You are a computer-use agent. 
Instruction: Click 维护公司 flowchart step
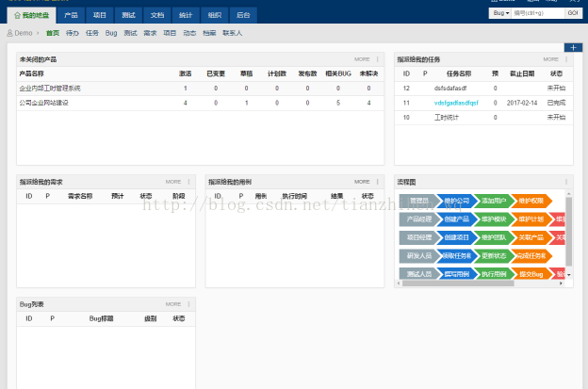(x=456, y=201)
